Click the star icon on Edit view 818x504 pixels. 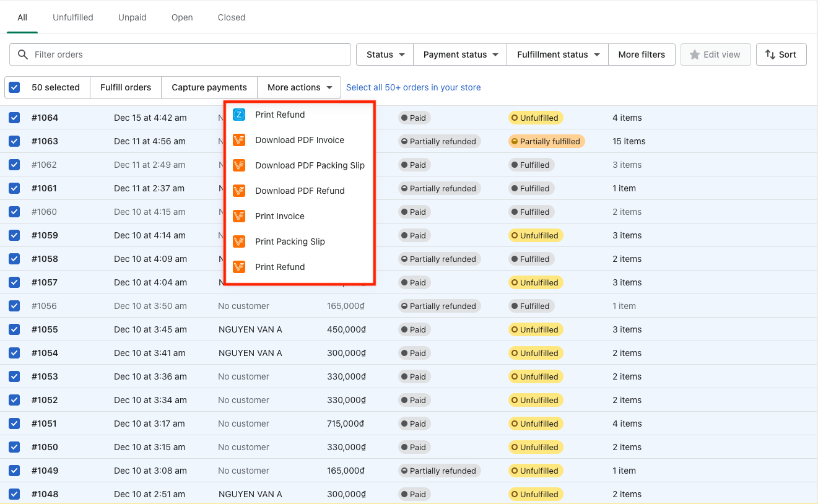click(695, 54)
